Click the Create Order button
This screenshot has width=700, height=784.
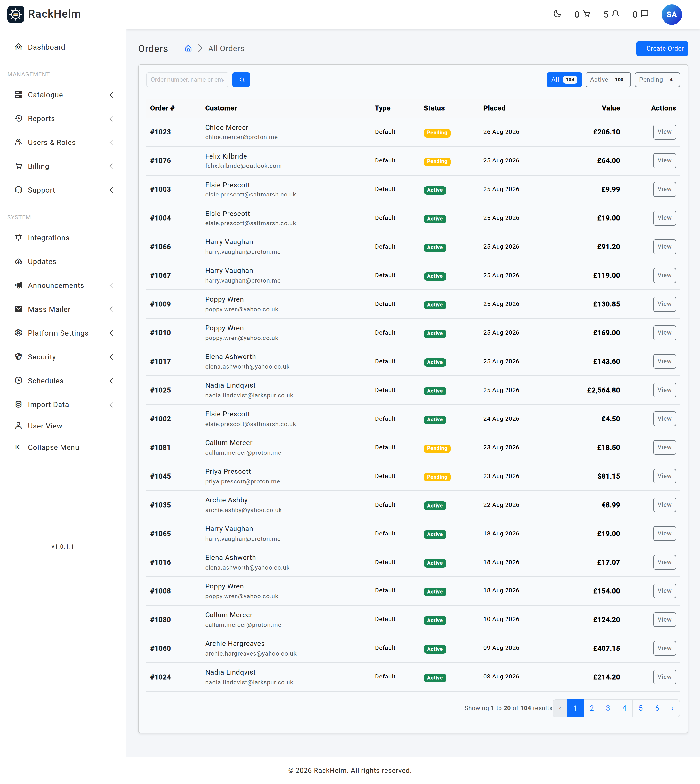click(x=662, y=48)
